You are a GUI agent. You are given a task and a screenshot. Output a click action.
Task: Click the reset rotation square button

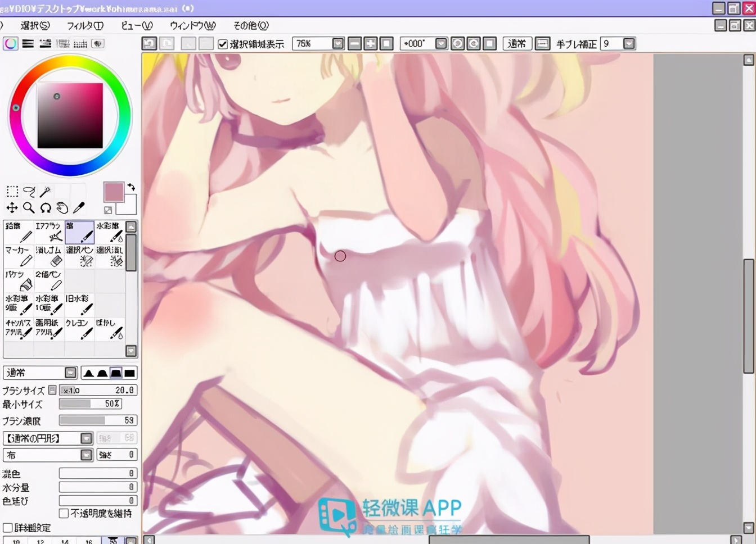(490, 44)
